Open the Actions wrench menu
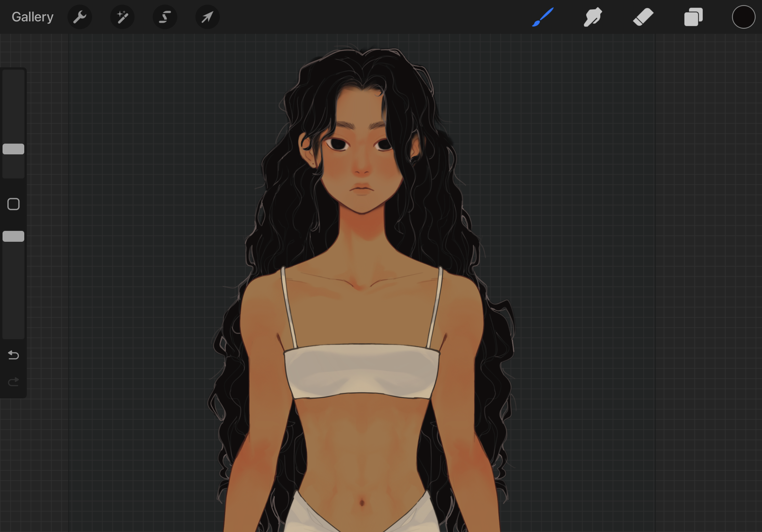762x532 pixels. pos(80,17)
